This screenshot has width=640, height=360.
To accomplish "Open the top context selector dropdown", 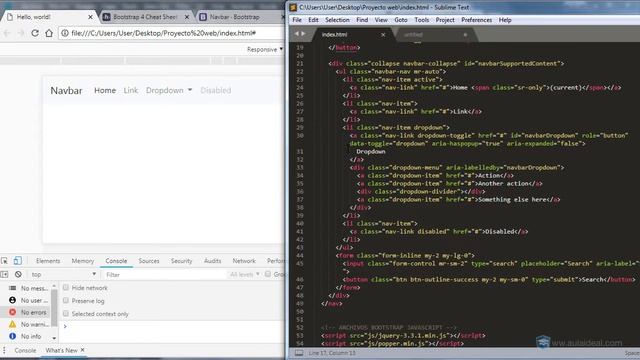I will [63, 274].
